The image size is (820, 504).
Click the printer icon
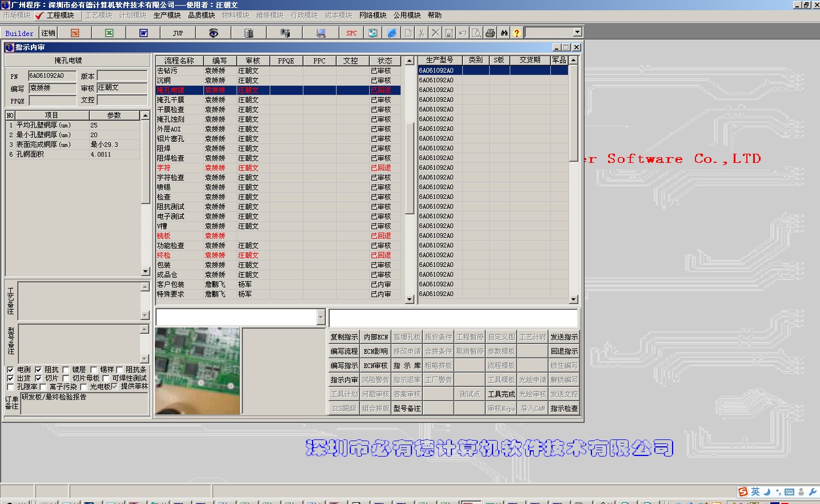tap(490, 33)
